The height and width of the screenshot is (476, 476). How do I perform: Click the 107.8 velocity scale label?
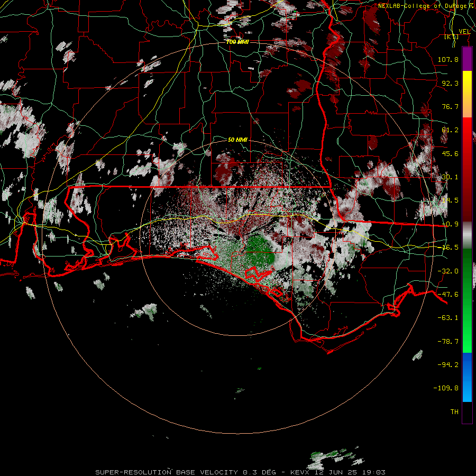coord(448,59)
